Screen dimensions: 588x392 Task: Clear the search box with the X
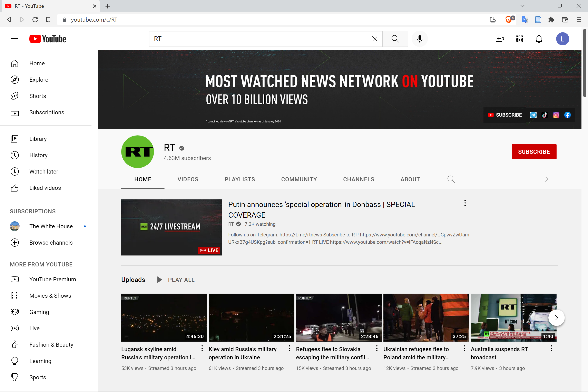pos(374,39)
